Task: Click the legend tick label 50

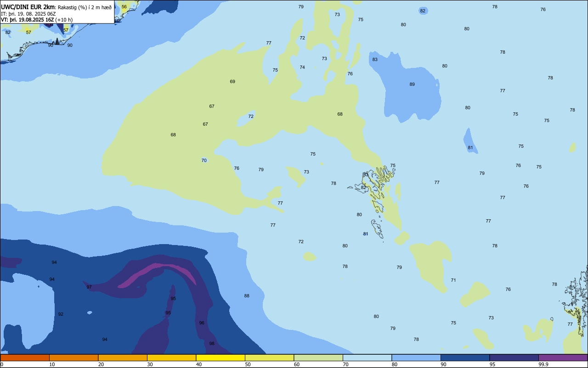Action: tap(248, 364)
